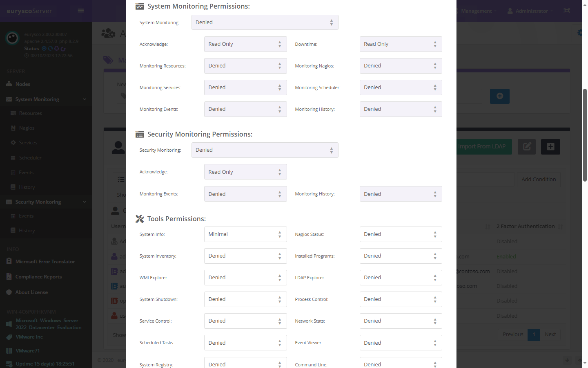
Task: Open the Administrator user menu
Action: [531, 11]
